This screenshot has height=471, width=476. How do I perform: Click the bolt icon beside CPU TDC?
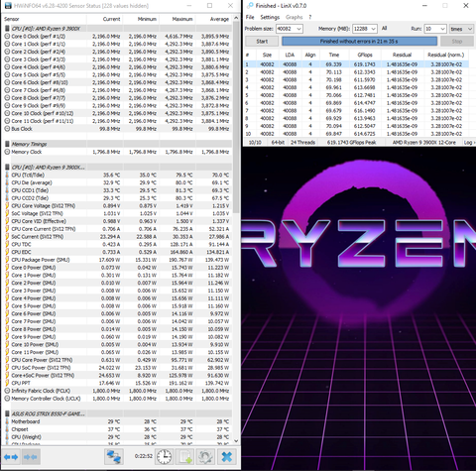click(7, 244)
